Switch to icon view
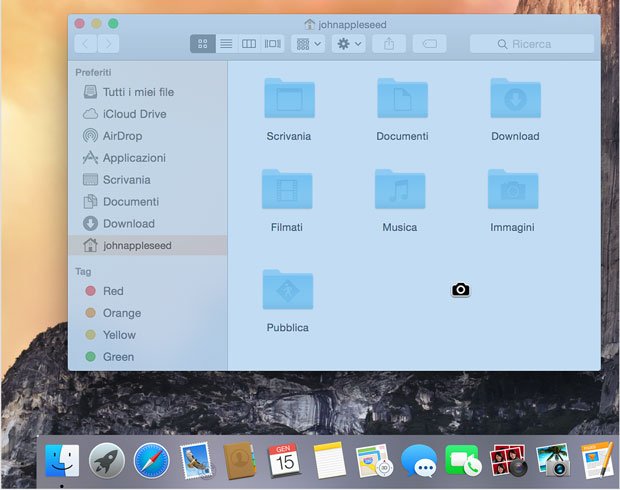The image size is (620, 490). (x=202, y=44)
